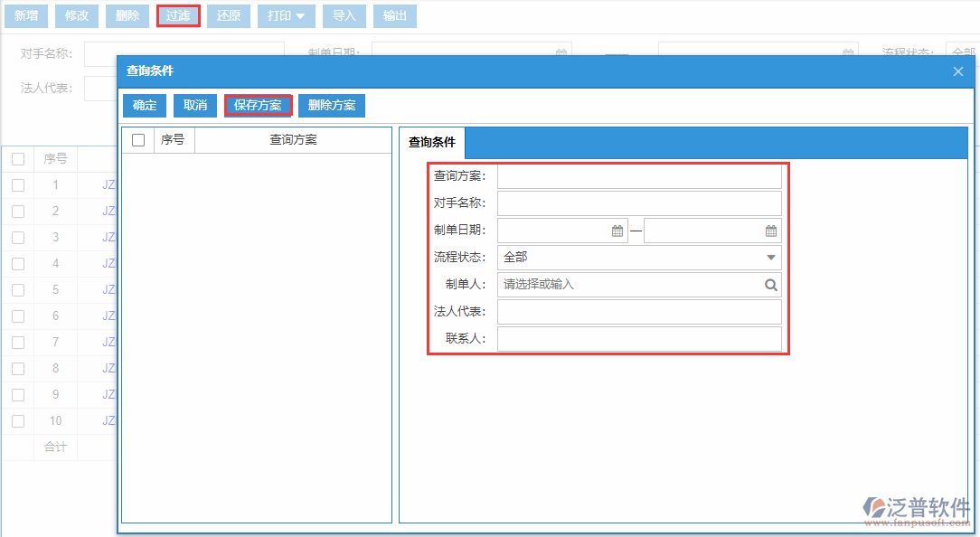
Task: Click the 新增 button in the toolbar
Action: [26, 15]
